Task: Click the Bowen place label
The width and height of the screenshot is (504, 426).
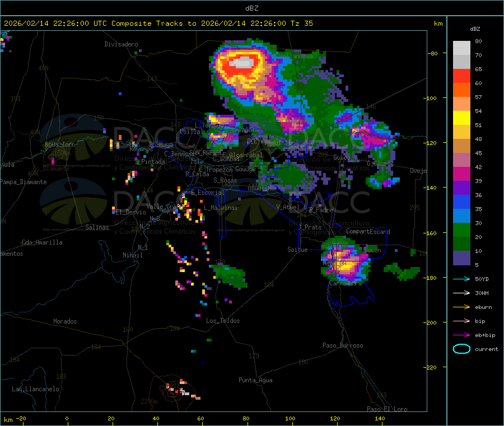Action: (373, 250)
